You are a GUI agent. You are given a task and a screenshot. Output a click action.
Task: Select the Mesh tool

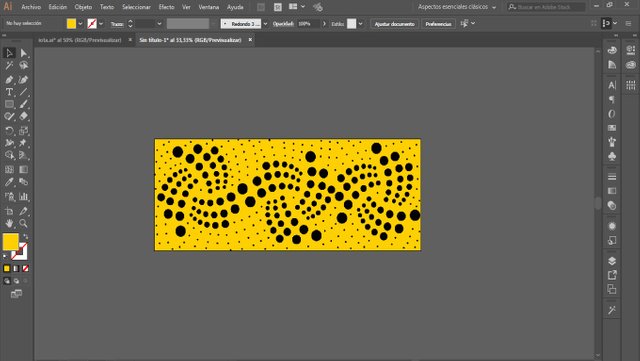click(9, 169)
